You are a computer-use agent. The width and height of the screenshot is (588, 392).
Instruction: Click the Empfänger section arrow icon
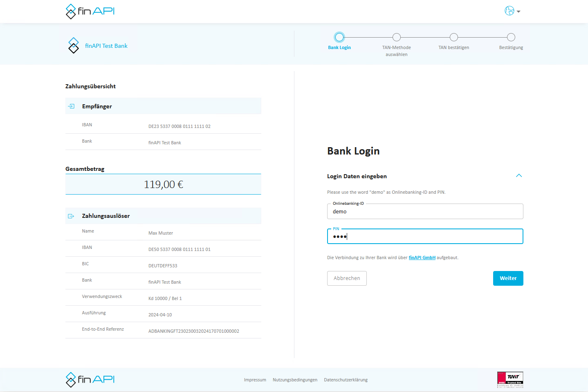[x=71, y=106]
